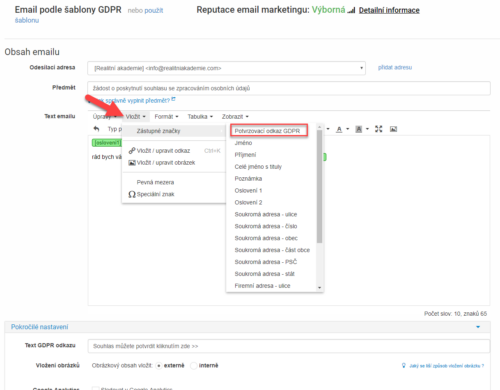The image size is (500, 390).
Task: Open the Odesílací adresa sender dropdown
Action: 226,68
